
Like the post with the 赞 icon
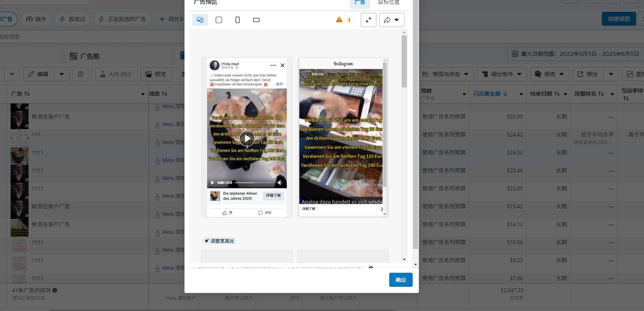coord(227,213)
